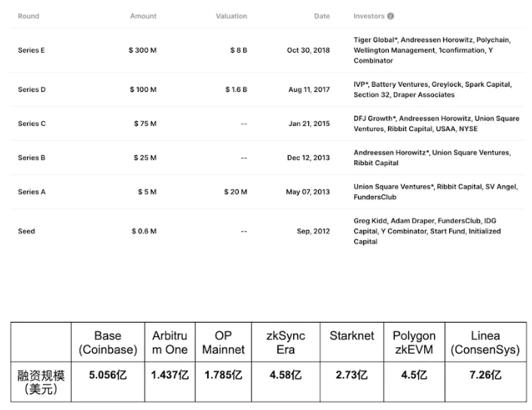
Task: Click the $ 8 B valuation
Action: 239,50
